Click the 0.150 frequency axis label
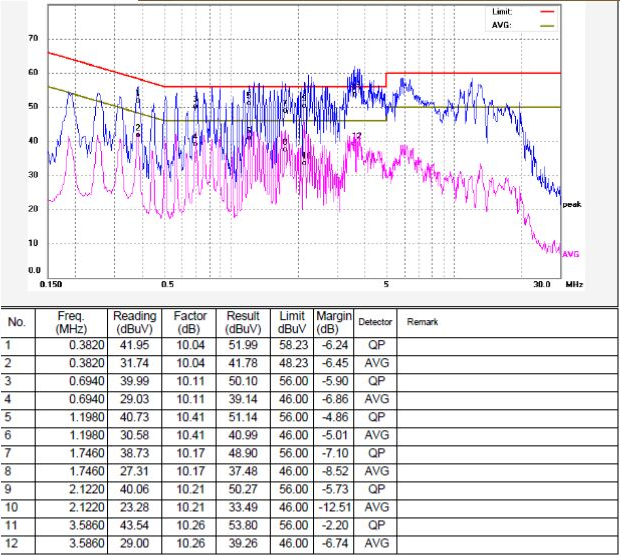Viewport: 620px width, 555px height. tap(51, 284)
